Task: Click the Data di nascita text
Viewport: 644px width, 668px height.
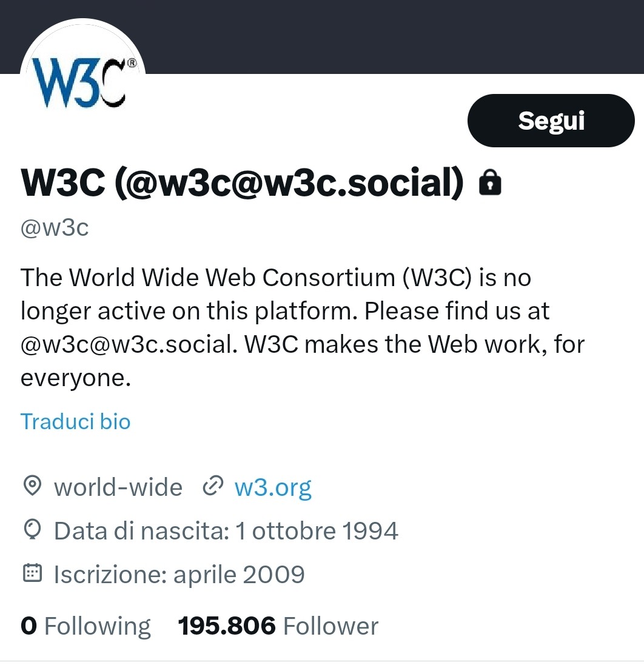Action: pyautogui.click(x=226, y=531)
